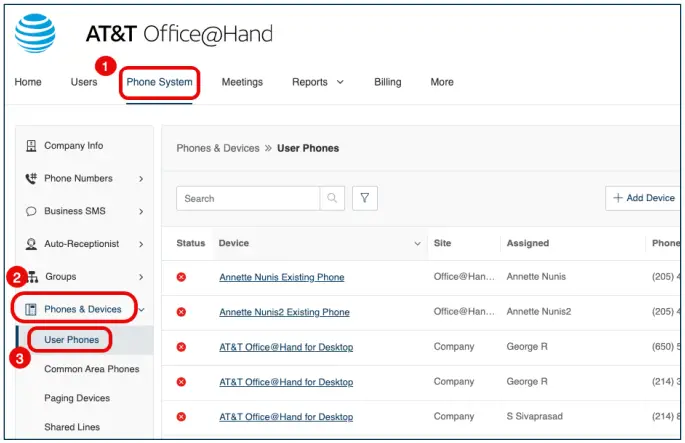
Task: Click red status icon in S Sivaprasad row
Action: [x=181, y=417]
